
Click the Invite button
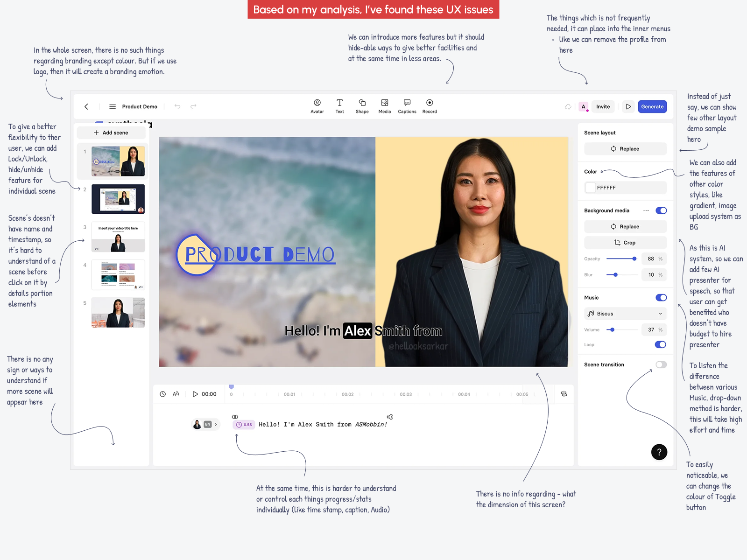603,106
